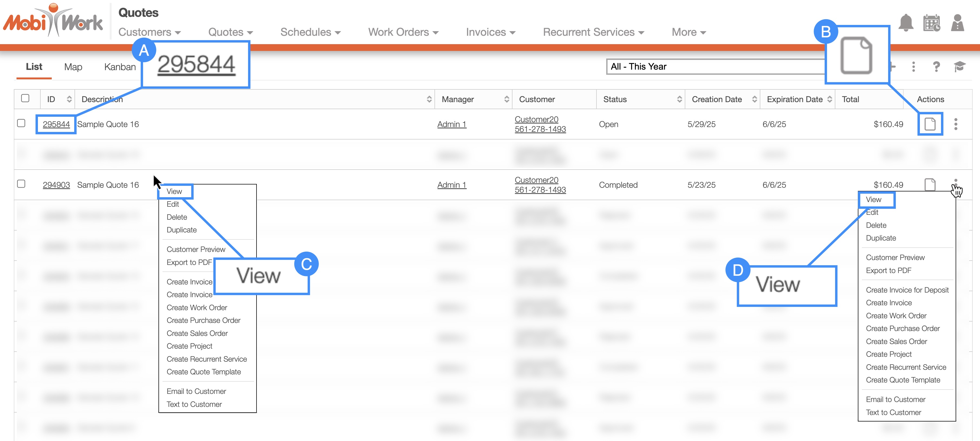Check the checkbox for quote 294903
The width and height of the screenshot is (980, 441).
21,184
